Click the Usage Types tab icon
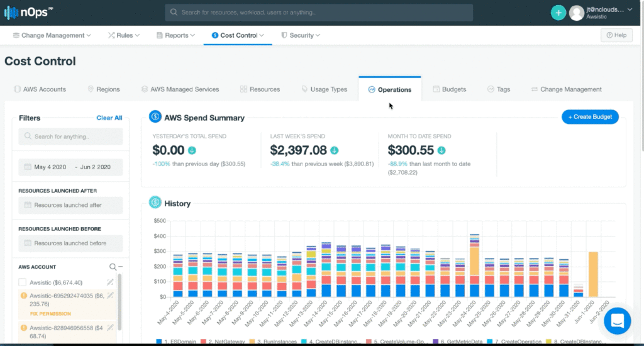The width and height of the screenshot is (644, 346). (304, 89)
